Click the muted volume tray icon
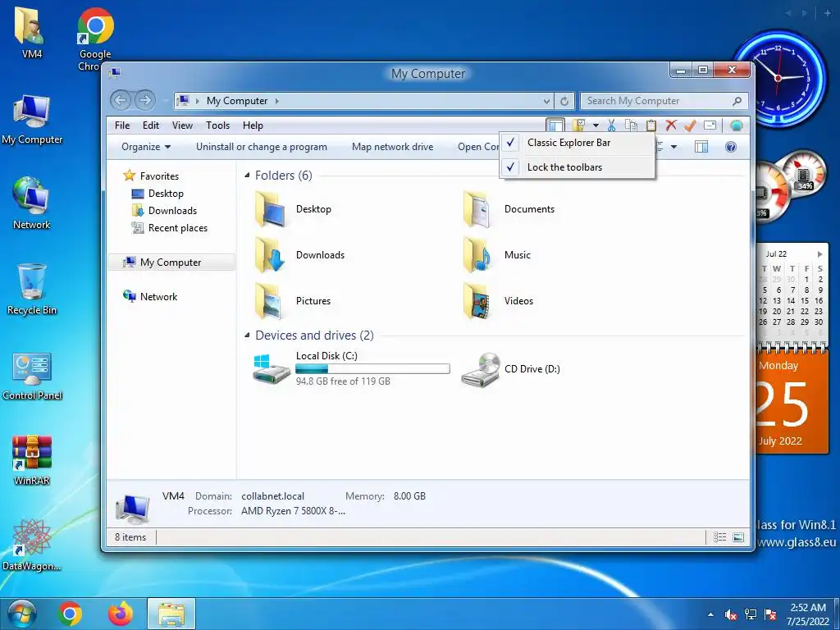The image size is (840, 630). coord(730,615)
